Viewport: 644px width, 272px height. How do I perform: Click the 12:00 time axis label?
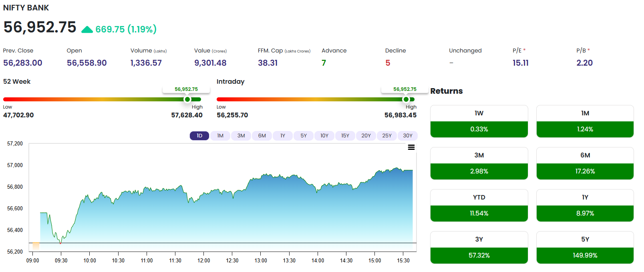pyautogui.click(x=203, y=260)
